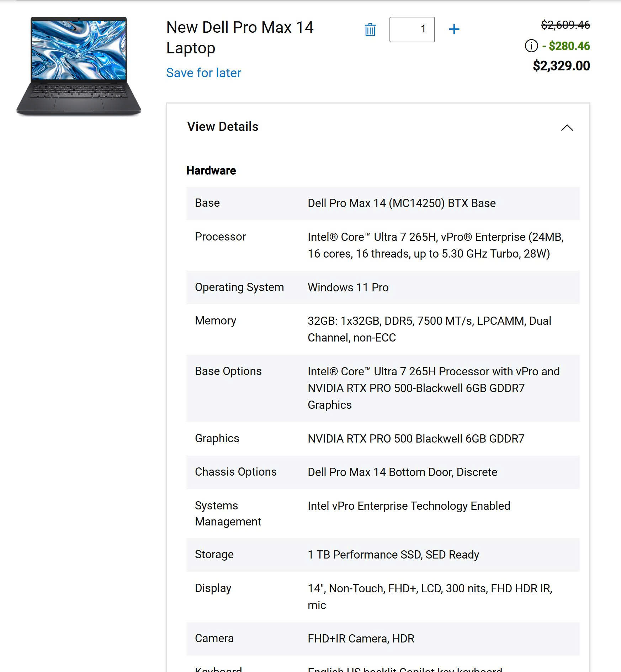Viewport: 621px width, 672px height.
Task: Open the New Dell Pro Max 14 Laptop title
Action: [240, 37]
